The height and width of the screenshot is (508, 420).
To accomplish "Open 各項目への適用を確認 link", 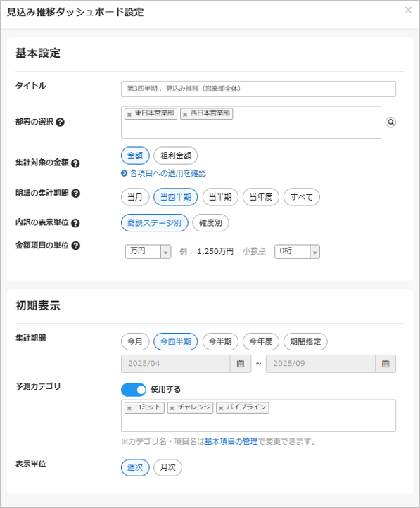I will point(167,173).
